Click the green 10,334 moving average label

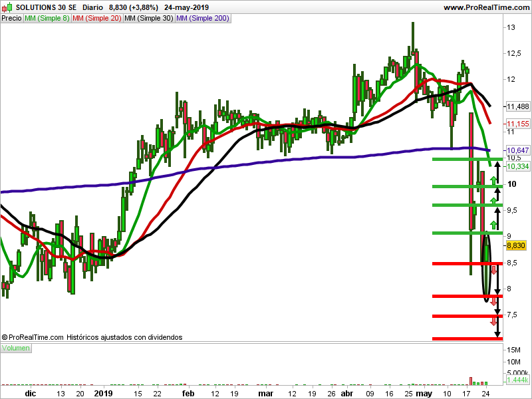[517, 166]
